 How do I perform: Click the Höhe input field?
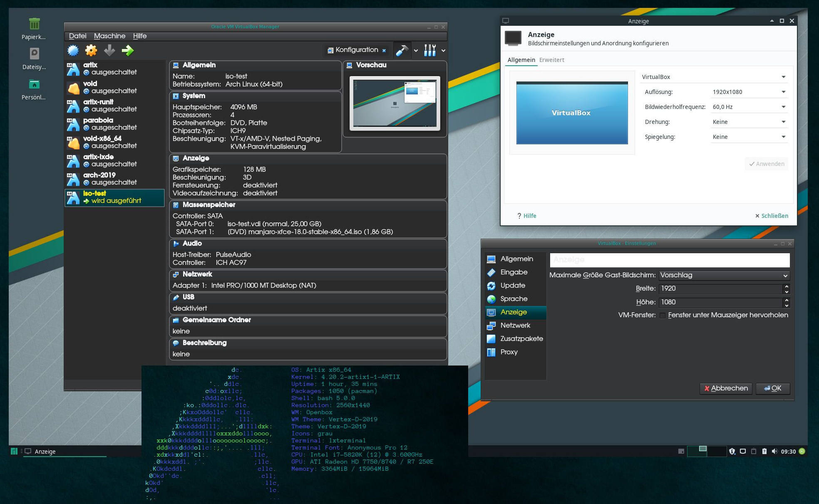(720, 302)
